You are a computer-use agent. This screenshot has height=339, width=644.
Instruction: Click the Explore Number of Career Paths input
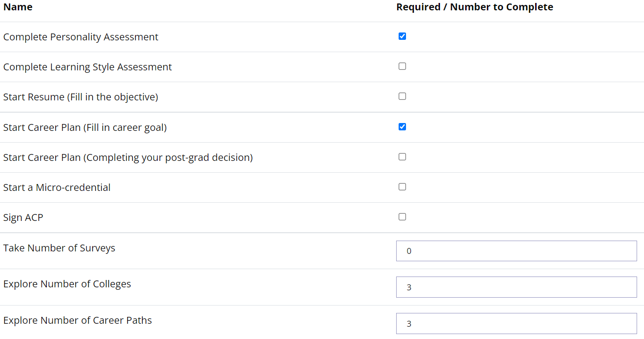click(516, 323)
